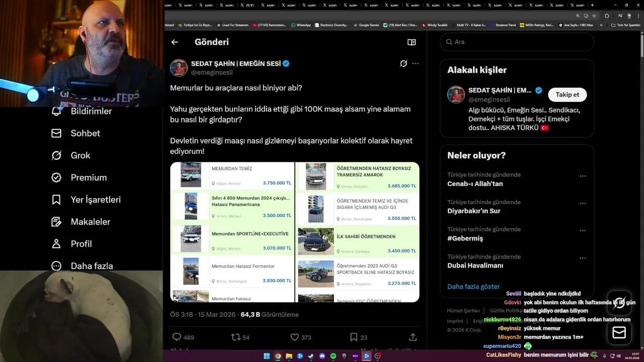Open the floating messages envelope button
644x362 pixels.
619,333
